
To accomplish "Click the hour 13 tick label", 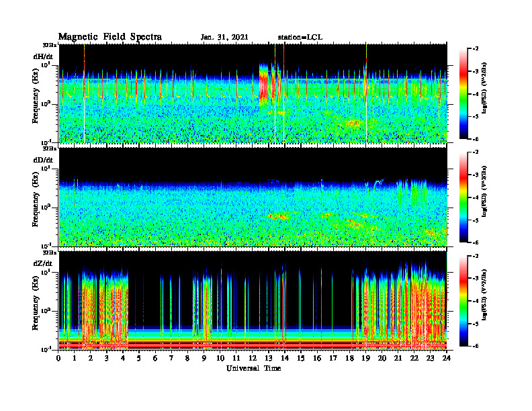I will coord(269,358).
